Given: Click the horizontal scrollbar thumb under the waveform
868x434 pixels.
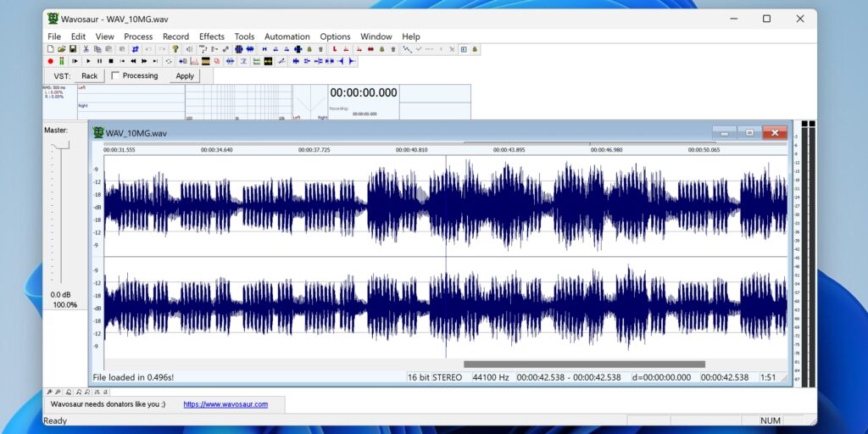Looking at the screenshot, I should tap(584, 364).
